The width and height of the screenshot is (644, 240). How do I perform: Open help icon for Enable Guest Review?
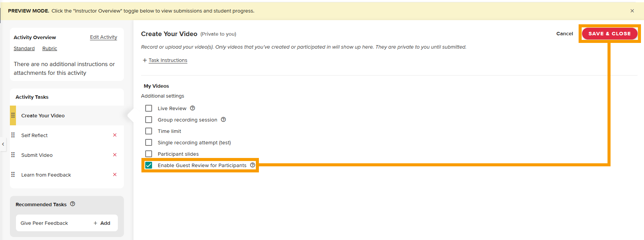[x=253, y=165]
